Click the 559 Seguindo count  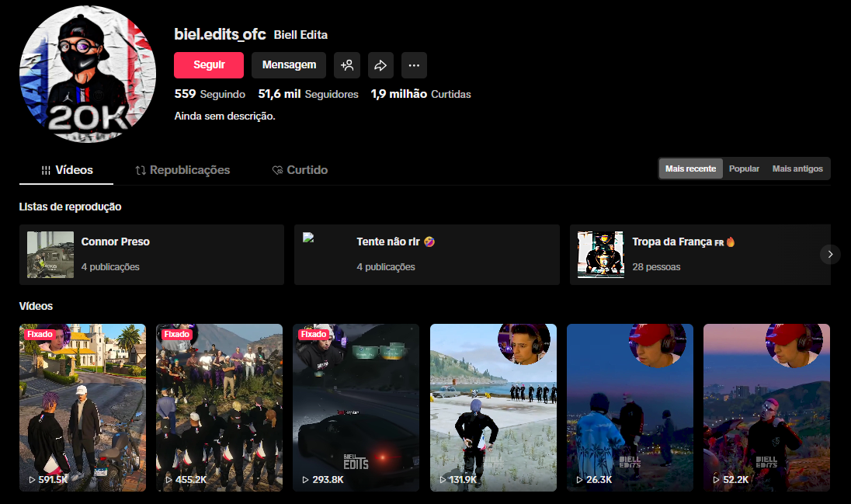coord(210,94)
